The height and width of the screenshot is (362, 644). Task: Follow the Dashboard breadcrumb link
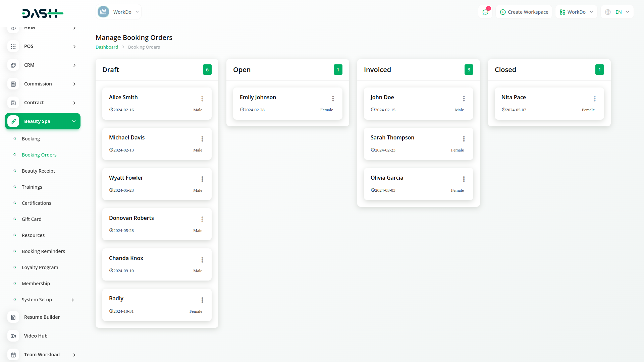point(107,47)
